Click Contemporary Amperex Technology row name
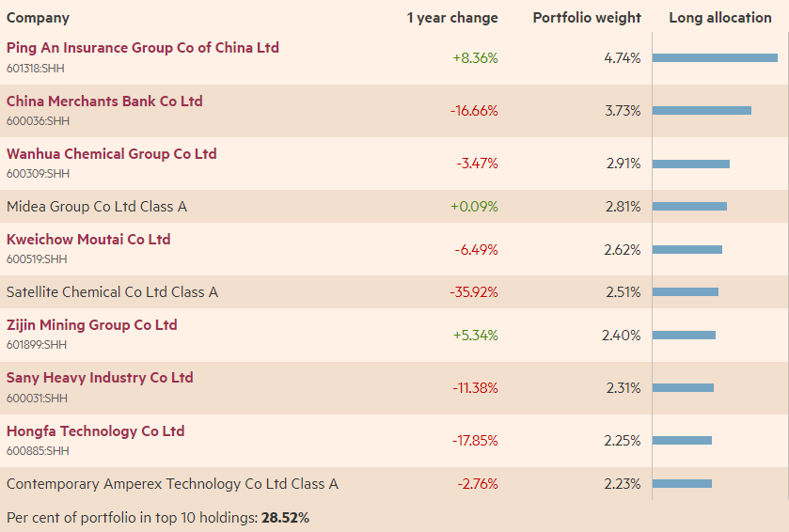 (172, 484)
